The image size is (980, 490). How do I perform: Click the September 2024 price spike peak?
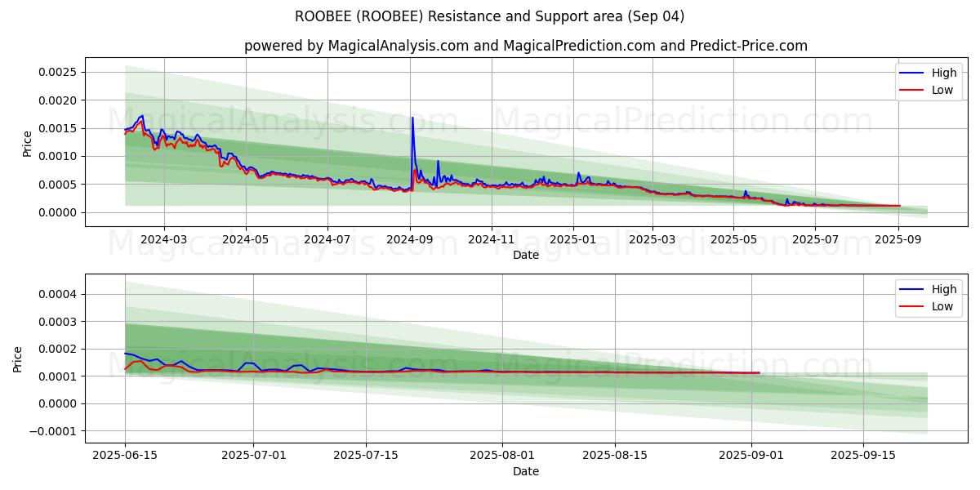412,118
